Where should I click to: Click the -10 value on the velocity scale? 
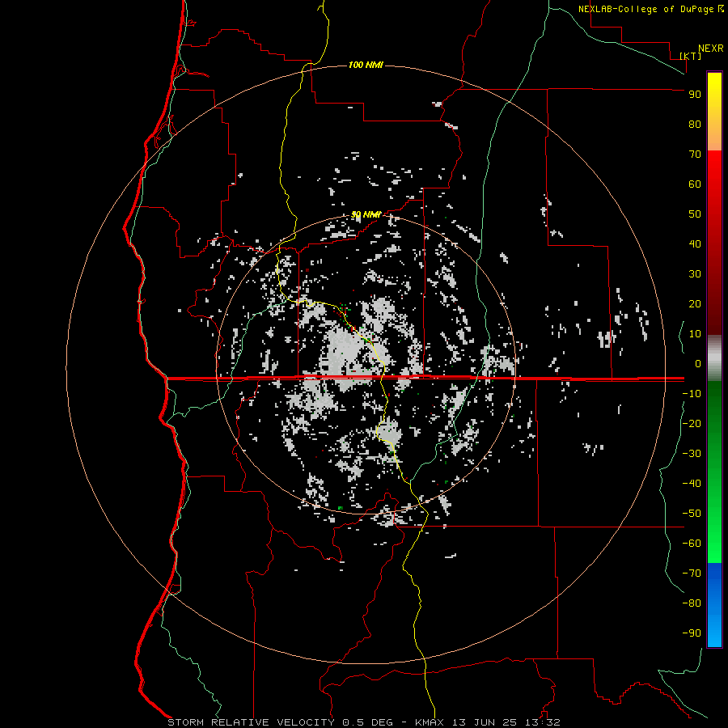coord(692,394)
